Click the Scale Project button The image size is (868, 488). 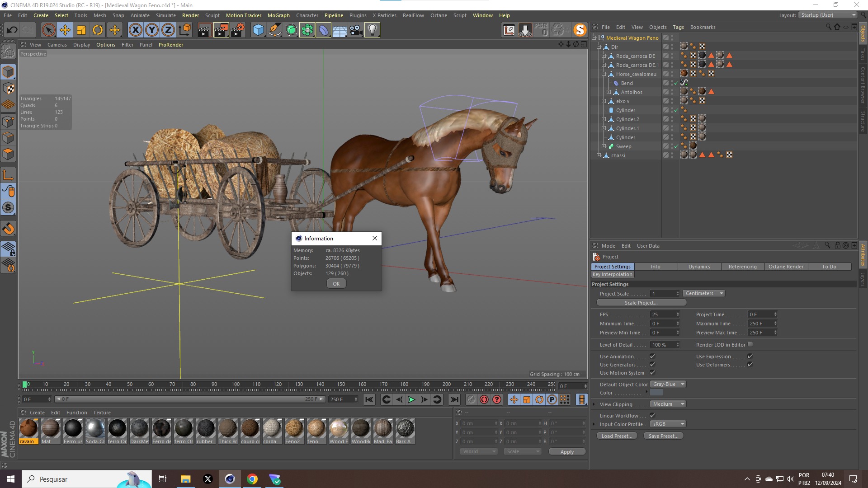point(641,303)
